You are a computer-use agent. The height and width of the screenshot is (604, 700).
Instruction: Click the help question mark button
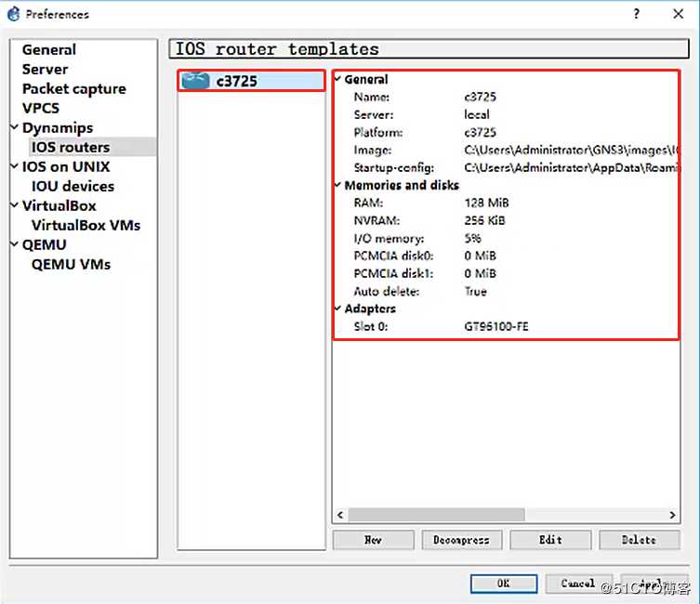(x=636, y=14)
